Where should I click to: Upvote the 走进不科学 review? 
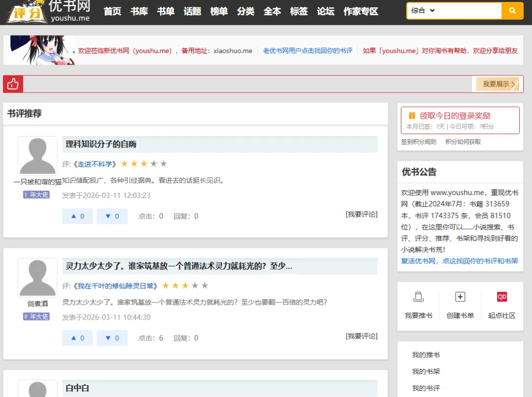coord(77,216)
